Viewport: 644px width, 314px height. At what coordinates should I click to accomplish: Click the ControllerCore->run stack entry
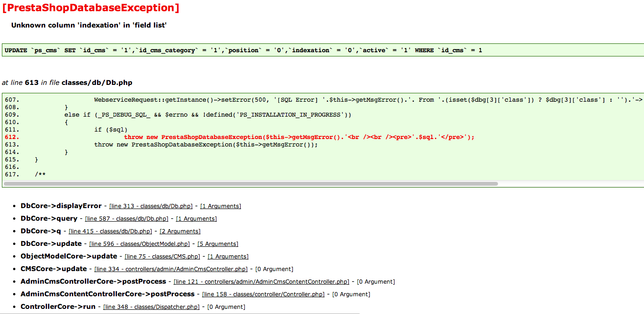click(x=58, y=307)
